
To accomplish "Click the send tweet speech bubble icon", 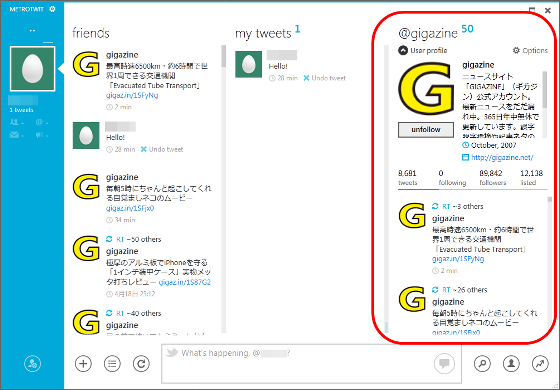I will coord(444,364).
